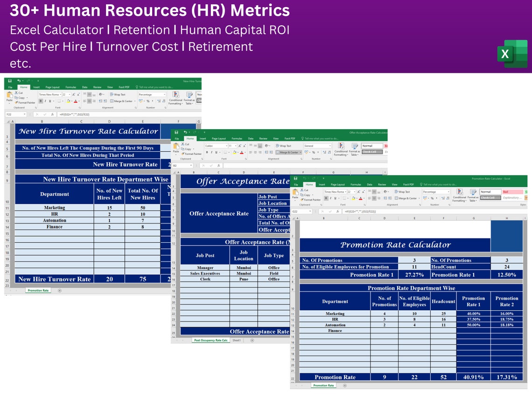Click the Formulas ribbon tab in New Hire window

coord(70,87)
